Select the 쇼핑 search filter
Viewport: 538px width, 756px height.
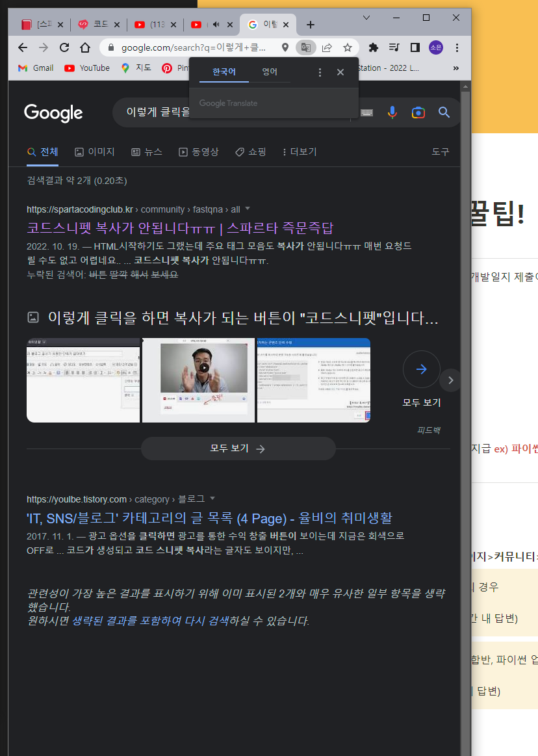(250, 152)
